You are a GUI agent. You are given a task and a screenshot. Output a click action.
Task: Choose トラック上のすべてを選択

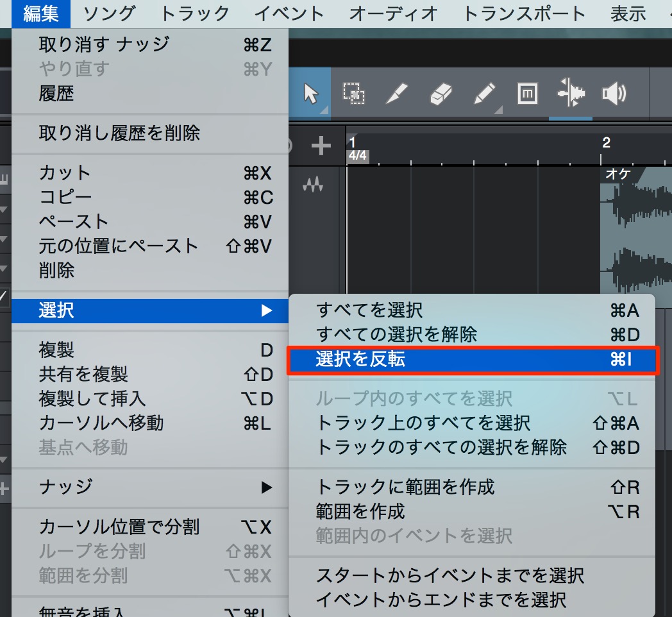[472, 423]
